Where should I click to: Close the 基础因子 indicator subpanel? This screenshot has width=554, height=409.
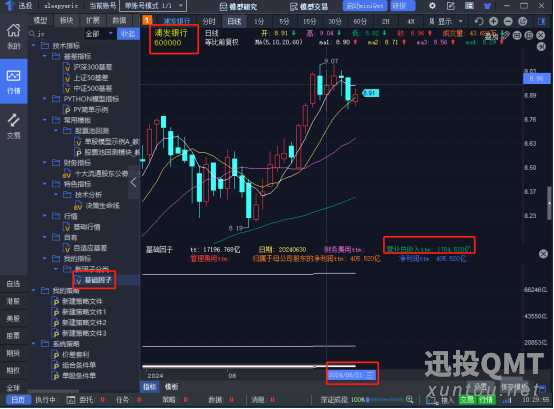pos(543,254)
